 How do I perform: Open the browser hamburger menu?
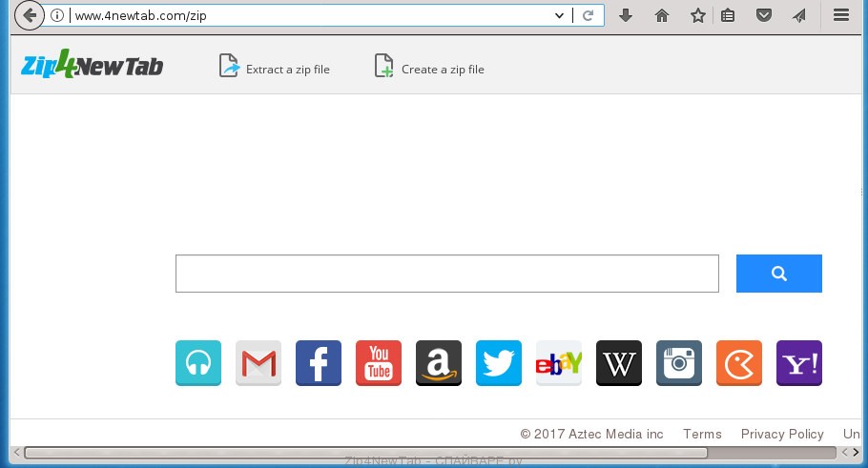click(x=841, y=15)
